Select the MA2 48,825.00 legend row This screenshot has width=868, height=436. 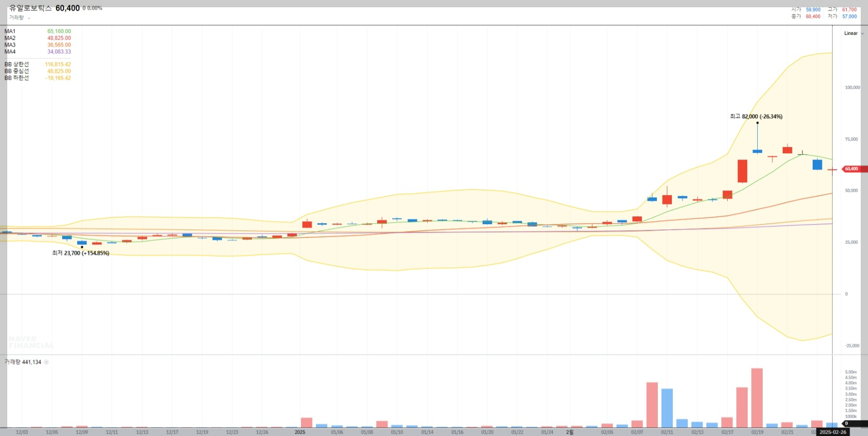(x=37, y=38)
